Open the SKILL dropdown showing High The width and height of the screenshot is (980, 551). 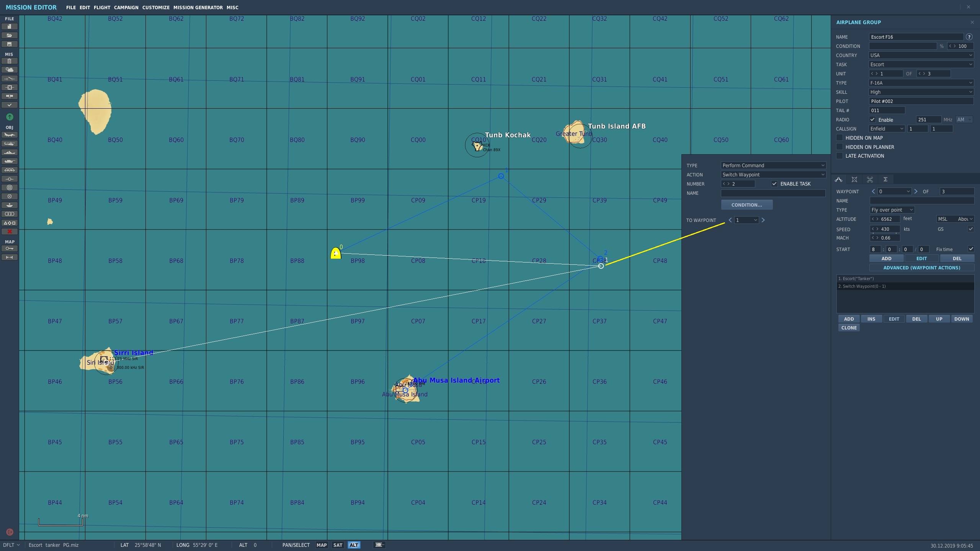(x=921, y=92)
